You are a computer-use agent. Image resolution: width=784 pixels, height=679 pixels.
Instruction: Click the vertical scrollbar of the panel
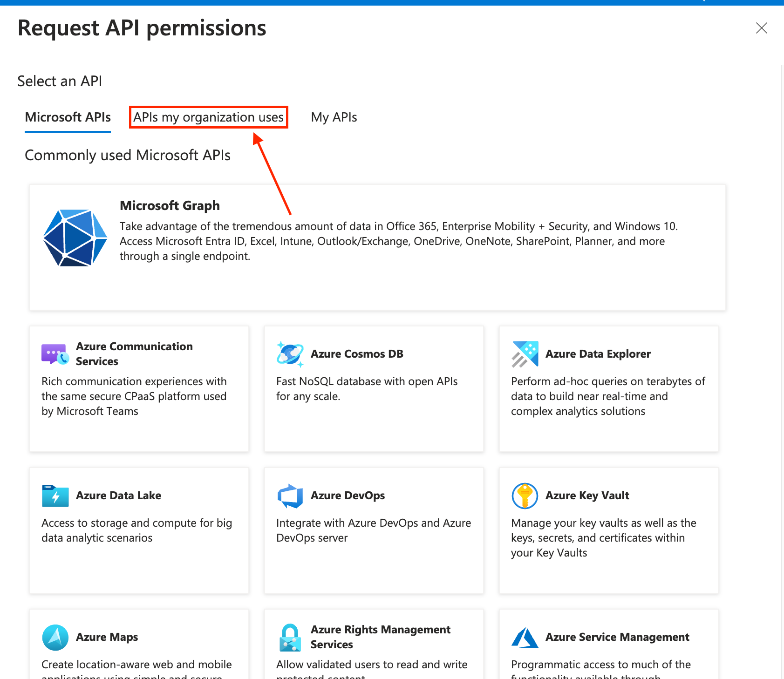782,372
